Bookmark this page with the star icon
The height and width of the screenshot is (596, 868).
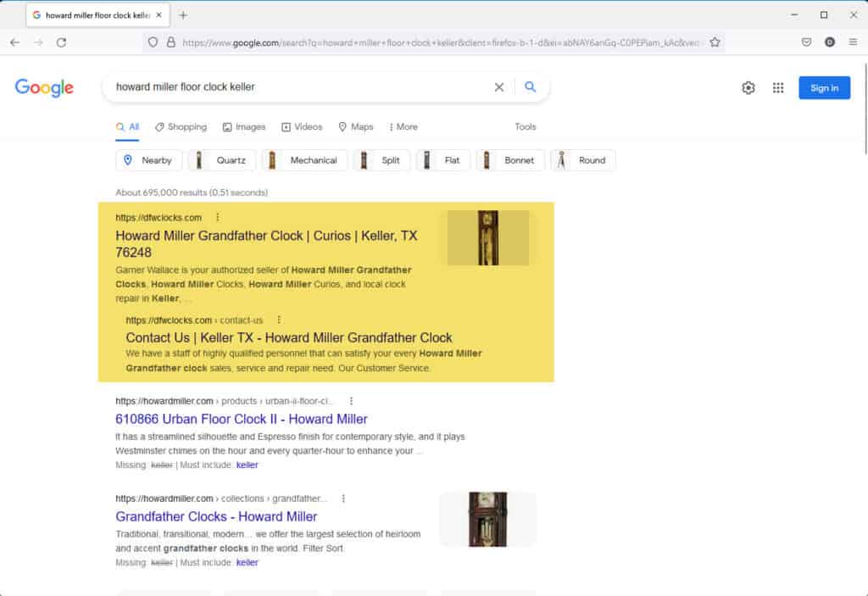(715, 42)
